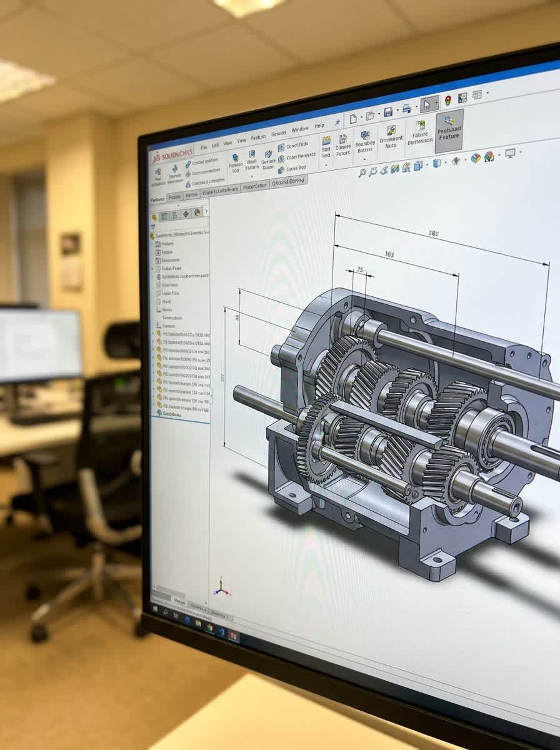Open the 'File' menu
Screen dimensions: 560x750
[204, 147]
